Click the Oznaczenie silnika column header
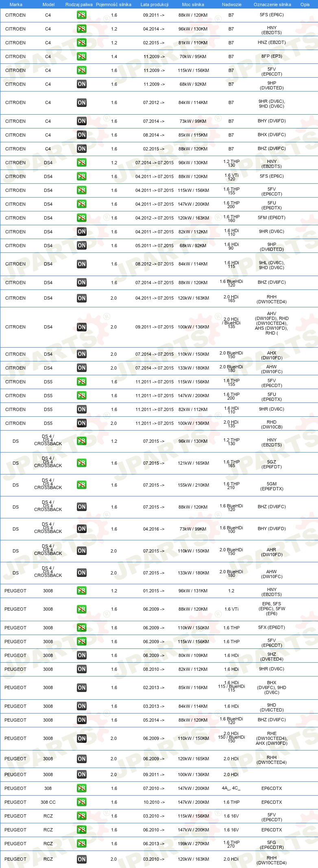 272,4
